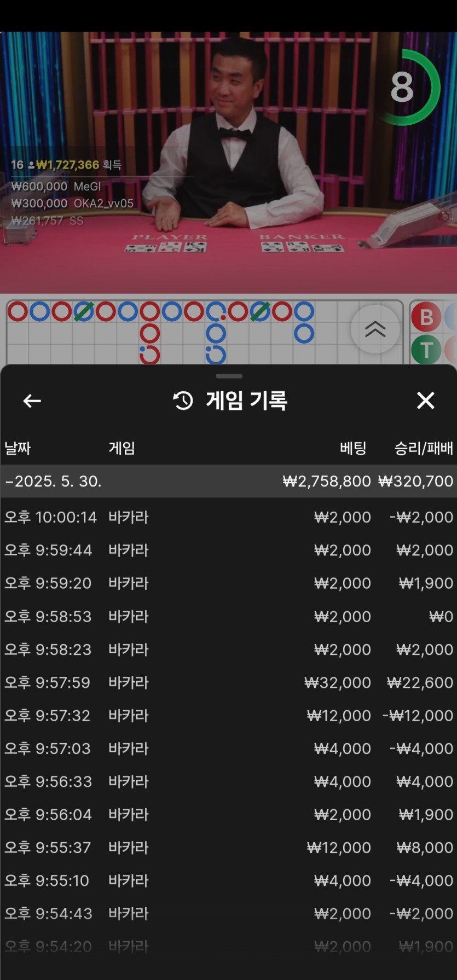Tap the 승리/패배 column header
The image size is (457, 980).
423,448
